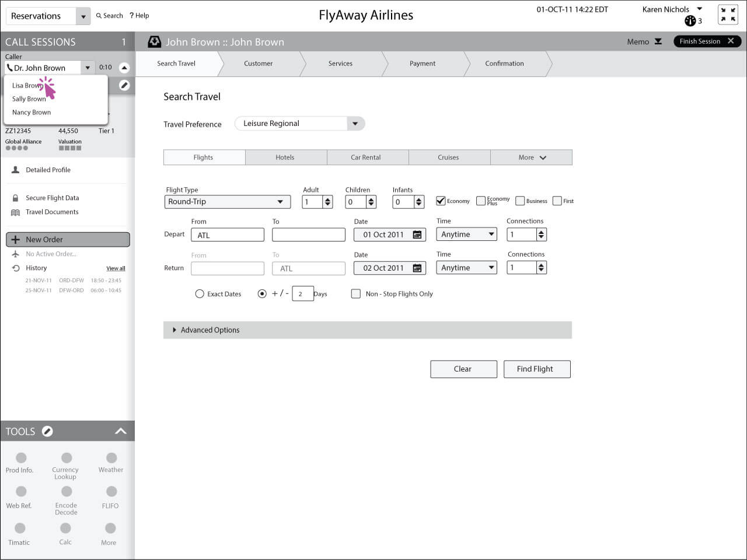Open the depart date calendar icon
Screen dimensions: 747x560
[417, 235]
